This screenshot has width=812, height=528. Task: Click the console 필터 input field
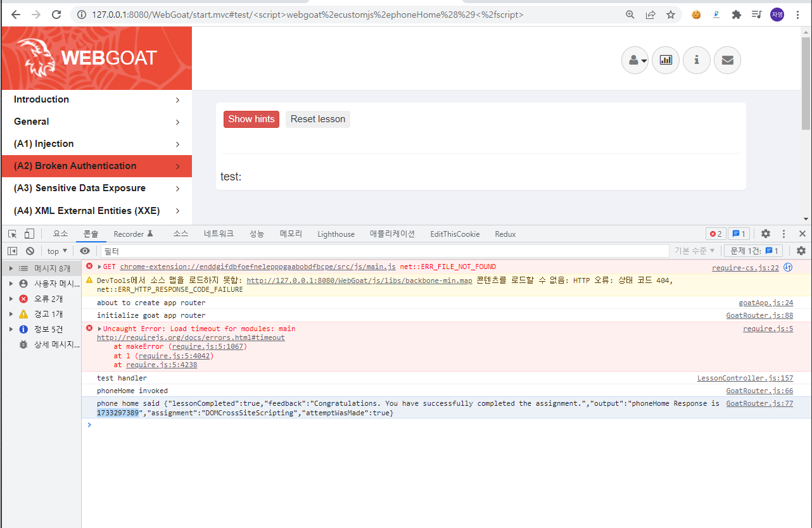[x=384, y=251]
